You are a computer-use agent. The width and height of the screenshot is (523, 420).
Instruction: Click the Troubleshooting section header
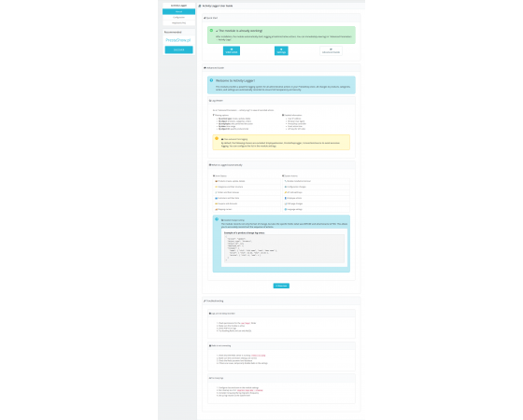pos(281,301)
